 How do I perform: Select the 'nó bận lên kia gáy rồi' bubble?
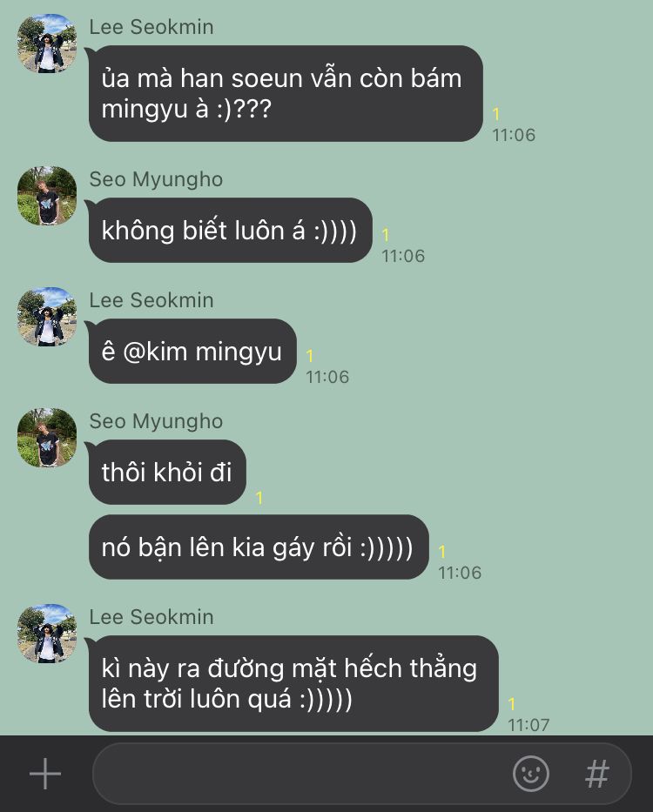coord(259,547)
